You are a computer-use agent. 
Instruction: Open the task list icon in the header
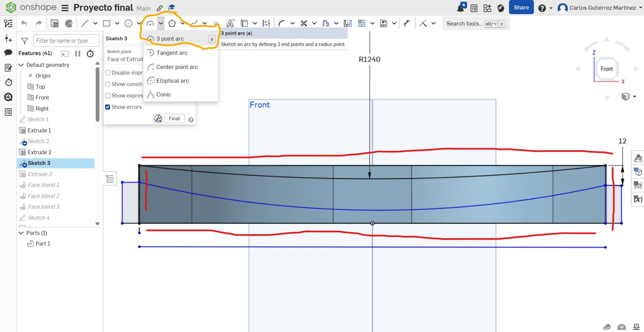(x=474, y=8)
